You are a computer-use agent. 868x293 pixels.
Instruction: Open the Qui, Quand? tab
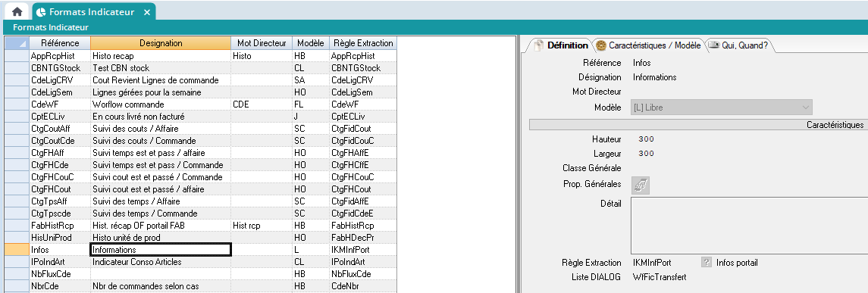[x=738, y=45]
